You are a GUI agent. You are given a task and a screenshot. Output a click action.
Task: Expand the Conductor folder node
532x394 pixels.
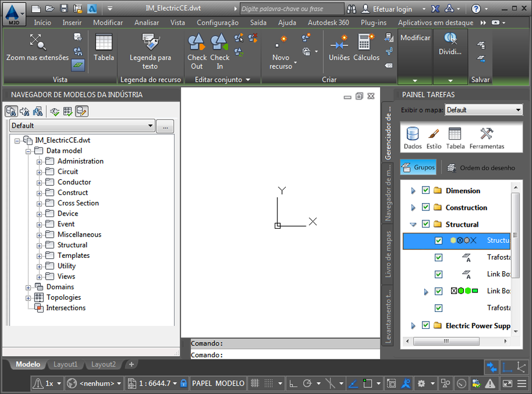[x=40, y=182]
